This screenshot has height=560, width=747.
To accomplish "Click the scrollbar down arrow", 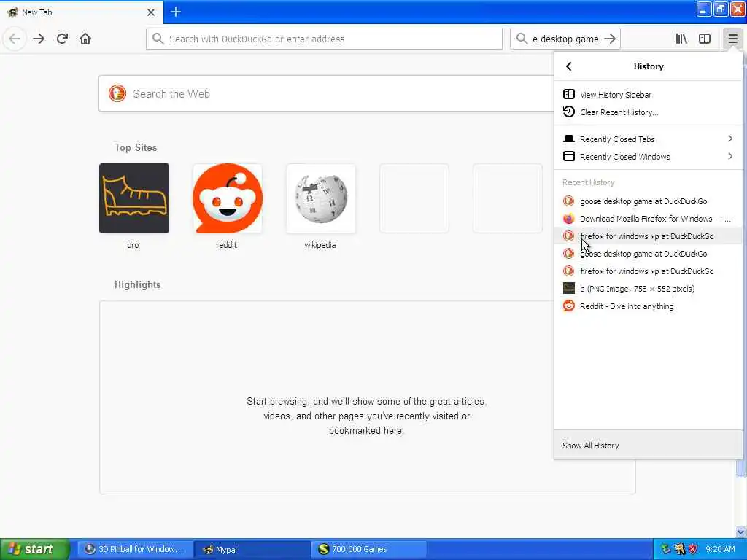I will (x=741, y=532).
